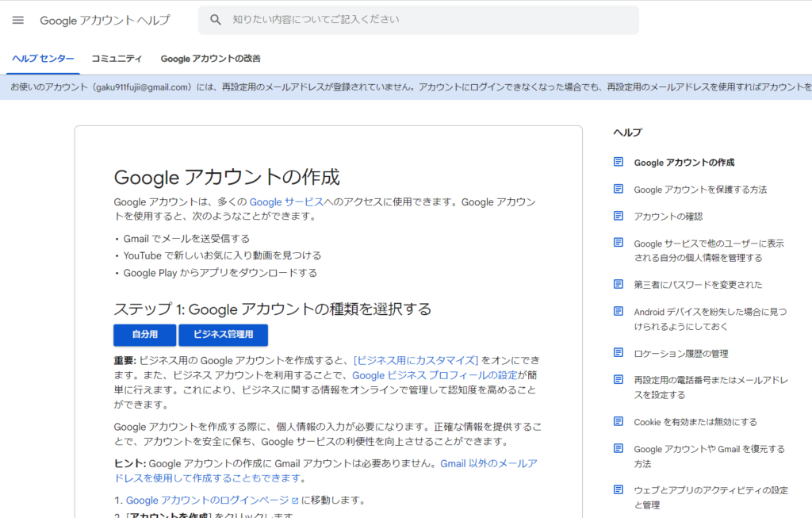Click document icon beside 第三者にパスワードを変更された

619,284
